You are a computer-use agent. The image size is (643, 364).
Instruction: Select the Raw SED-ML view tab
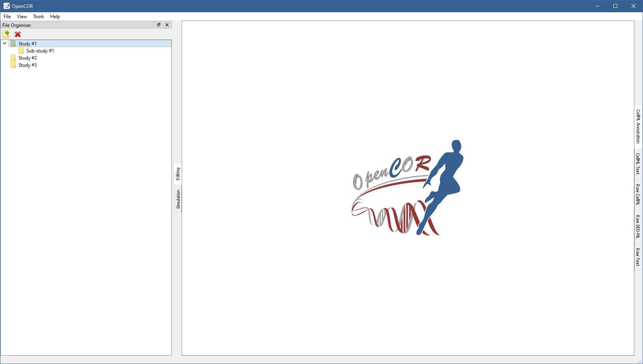638,226
